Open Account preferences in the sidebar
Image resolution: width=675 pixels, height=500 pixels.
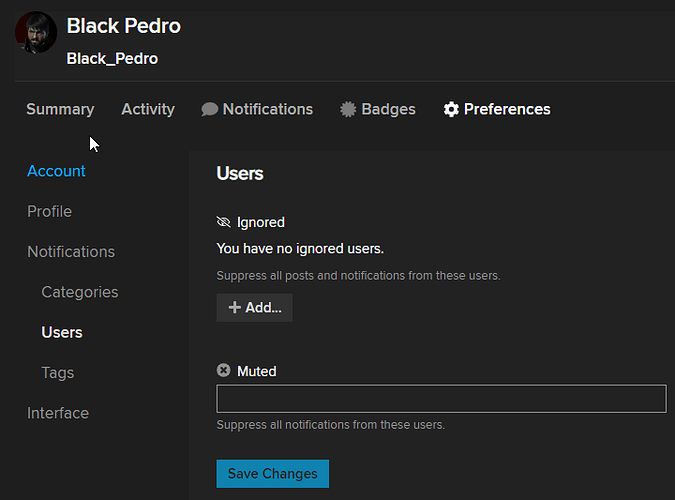(56, 171)
